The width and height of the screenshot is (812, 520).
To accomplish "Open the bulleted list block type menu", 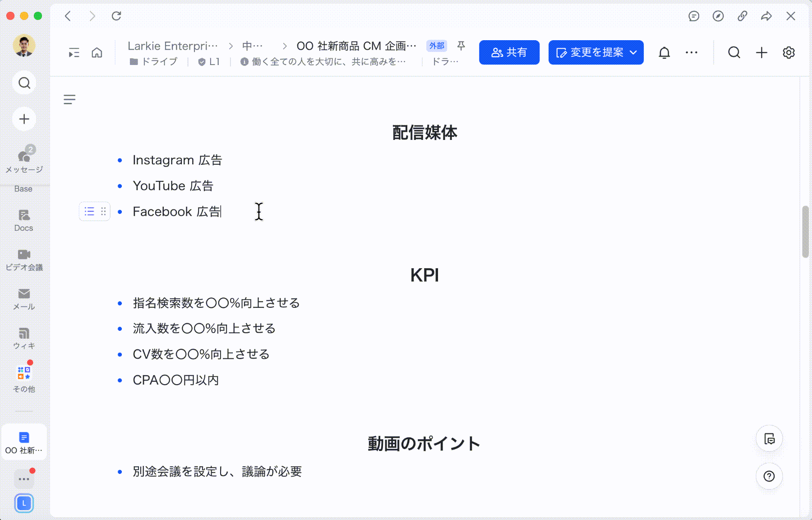I will pos(89,211).
